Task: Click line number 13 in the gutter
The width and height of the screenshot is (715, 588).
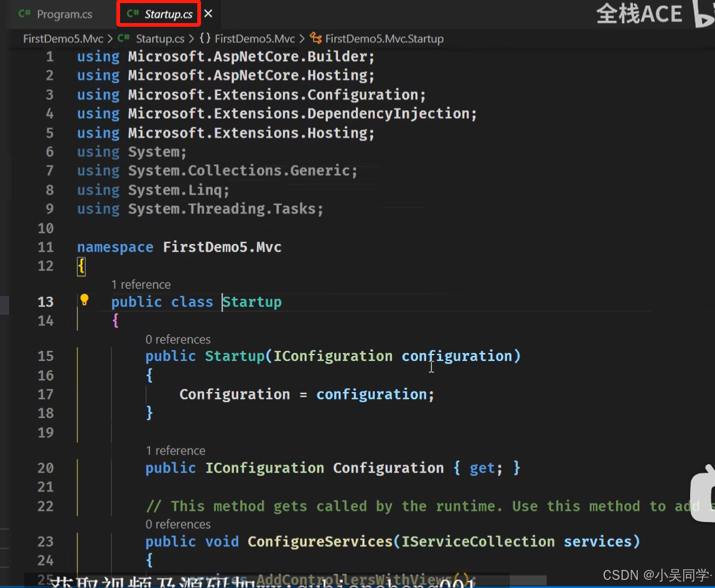Action: coord(45,302)
